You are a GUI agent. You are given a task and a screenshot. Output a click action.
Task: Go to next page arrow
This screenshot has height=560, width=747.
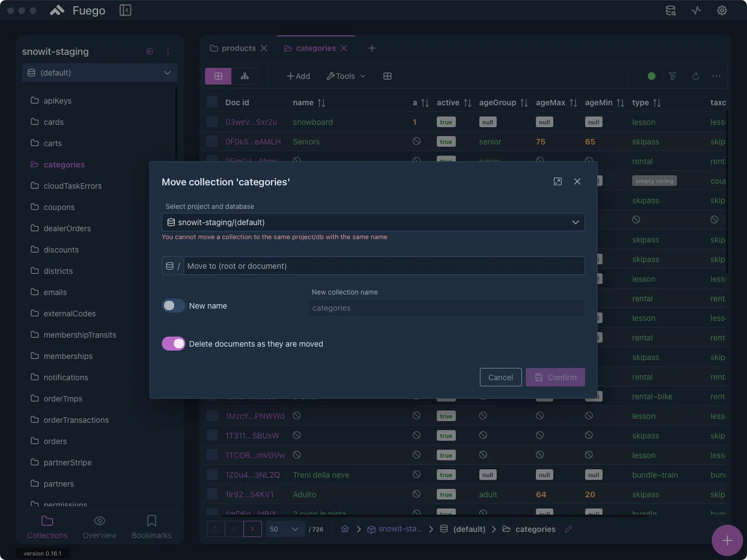[253, 529]
